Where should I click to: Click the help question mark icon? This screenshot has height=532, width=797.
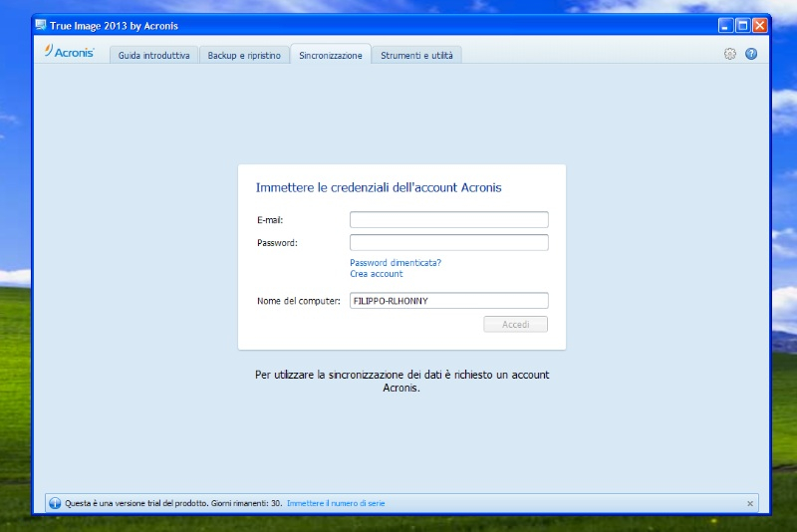[751, 54]
